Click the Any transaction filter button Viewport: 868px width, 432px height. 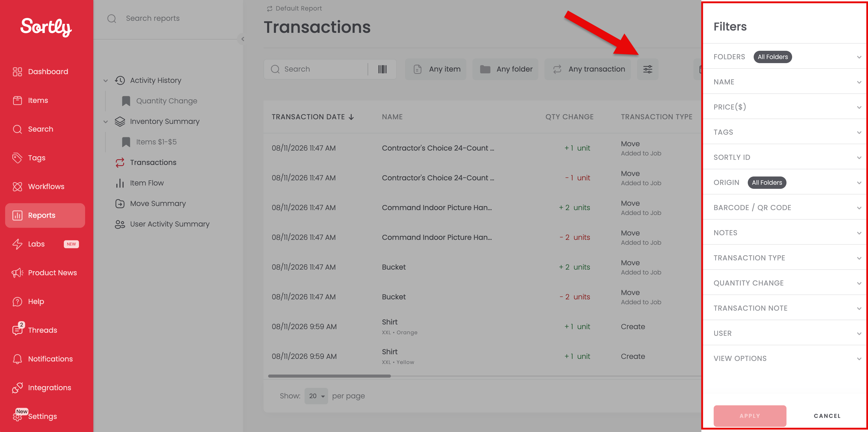click(588, 69)
